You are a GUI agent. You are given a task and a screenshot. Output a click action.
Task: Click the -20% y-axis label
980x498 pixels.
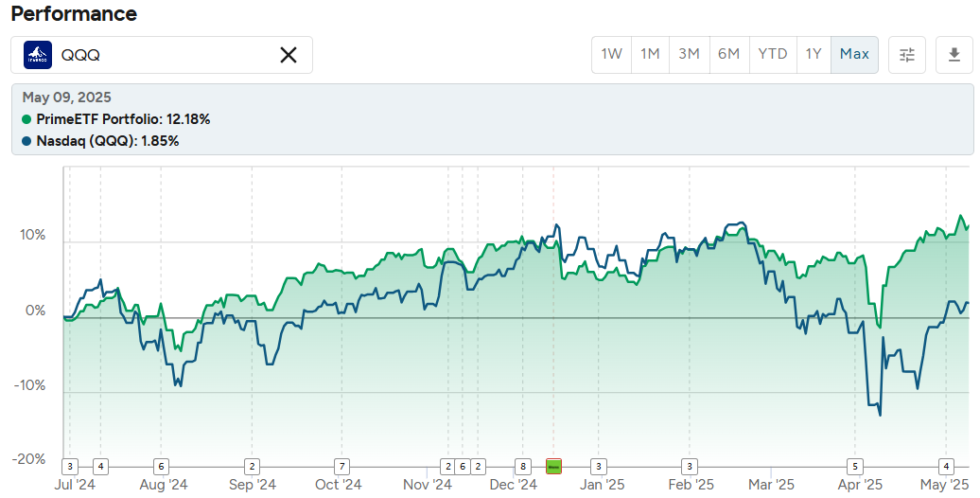(x=30, y=459)
